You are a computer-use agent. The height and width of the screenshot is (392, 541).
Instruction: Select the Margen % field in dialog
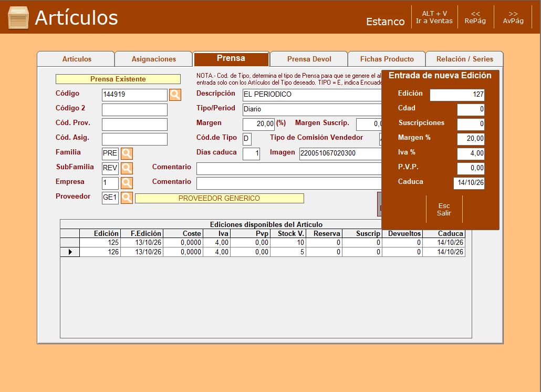pyautogui.click(x=471, y=139)
